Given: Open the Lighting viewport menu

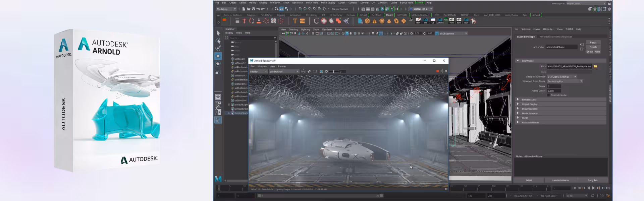Looking at the screenshot, I should 305,29.
